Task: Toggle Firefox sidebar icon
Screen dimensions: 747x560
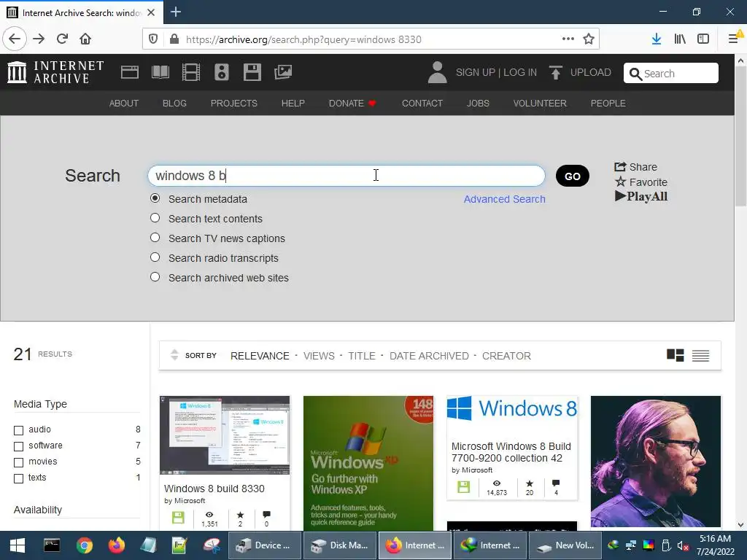Action: (x=703, y=39)
